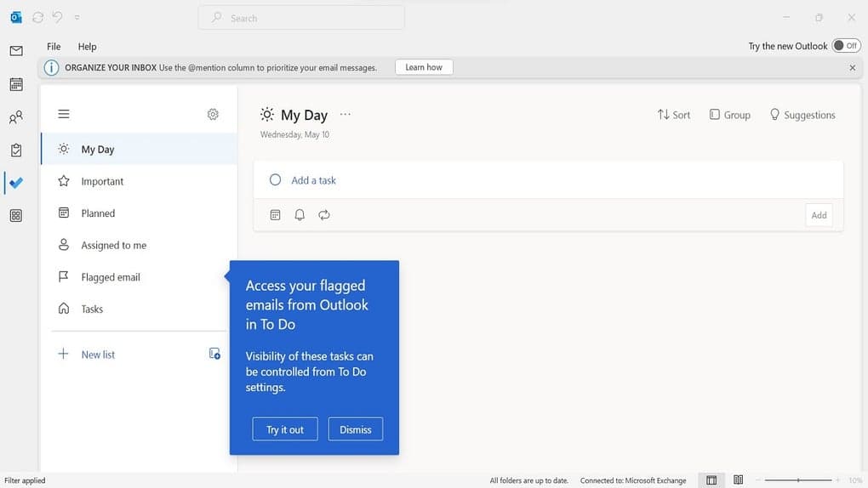Adjust the zoom slider
Screen dimensions: 868x488
point(797,480)
